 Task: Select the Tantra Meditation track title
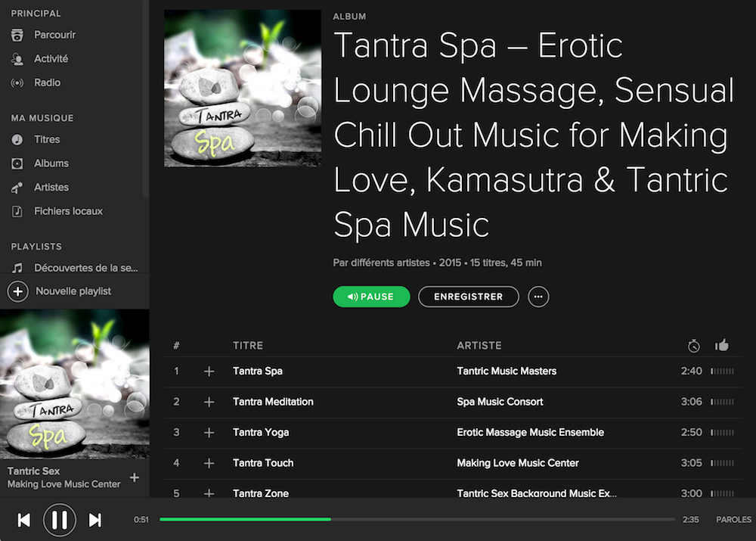(x=273, y=402)
